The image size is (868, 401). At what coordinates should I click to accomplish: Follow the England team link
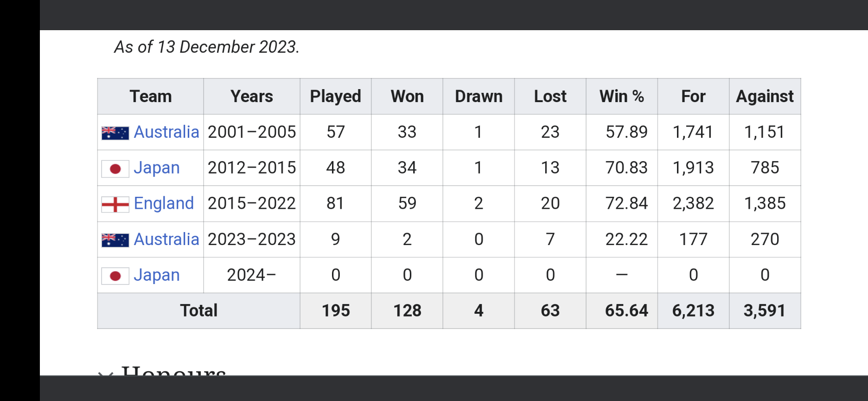click(x=164, y=204)
